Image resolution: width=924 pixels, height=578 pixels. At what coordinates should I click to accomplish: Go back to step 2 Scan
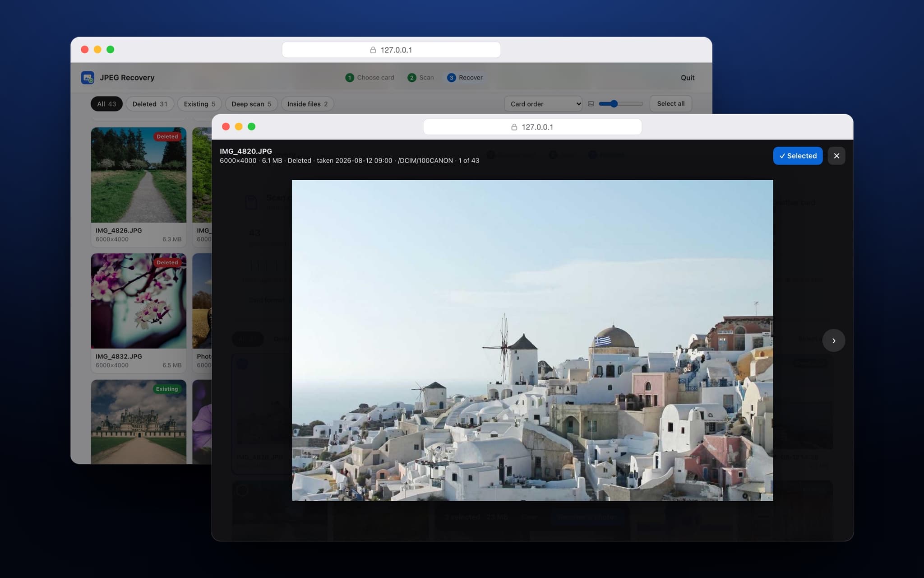[x=420, y=78]
